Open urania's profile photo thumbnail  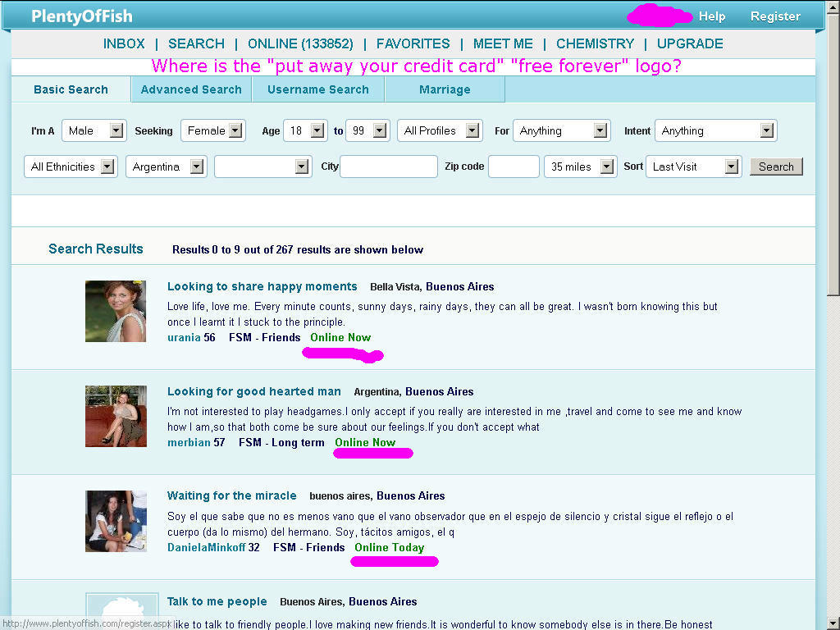(x=116, y=311)
